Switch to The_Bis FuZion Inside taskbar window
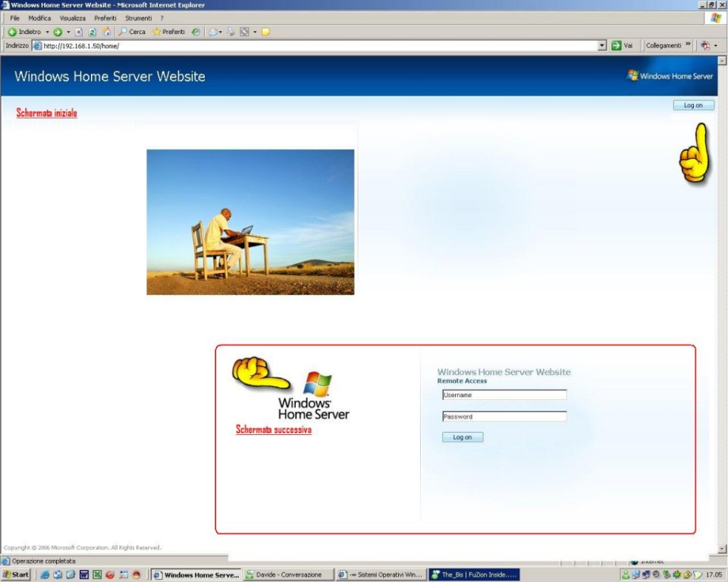Viewport: 728px width, 582px height. pos(473,574)
